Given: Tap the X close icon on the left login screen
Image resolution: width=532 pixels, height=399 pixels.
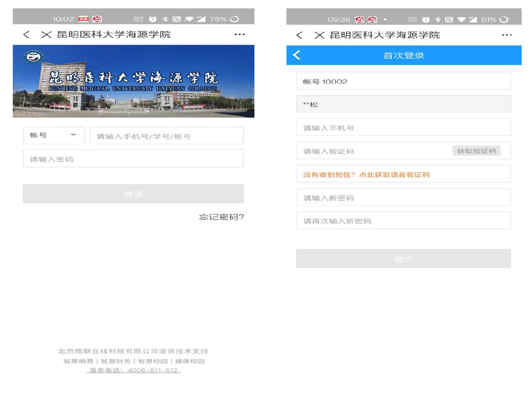Looking at the screenshot, I should [46, 34].
